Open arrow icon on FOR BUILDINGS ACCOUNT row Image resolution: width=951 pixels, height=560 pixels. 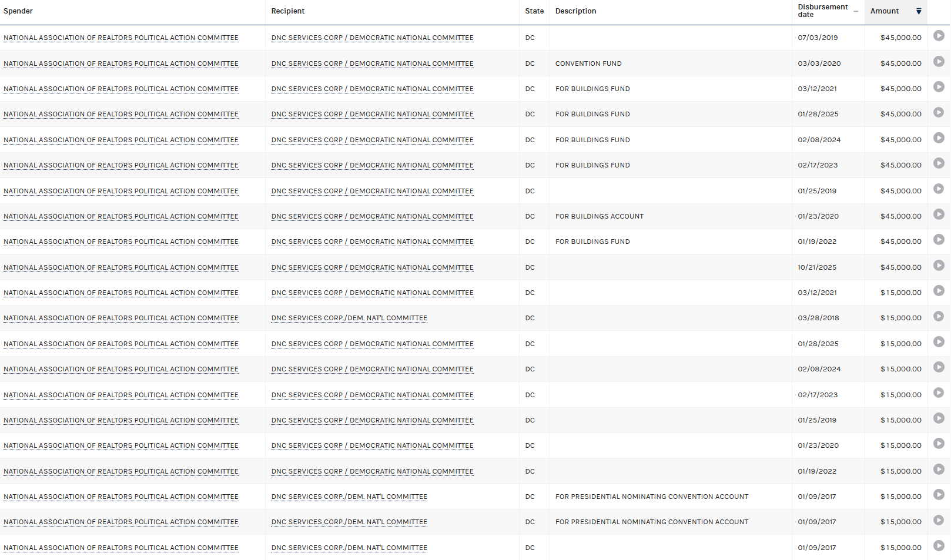pos(939,214)
